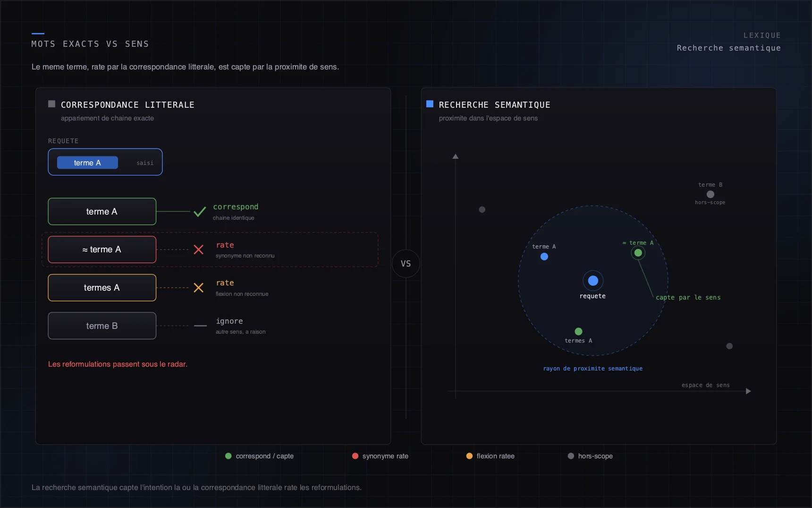Click the terme A query chip

coord(87,163)
